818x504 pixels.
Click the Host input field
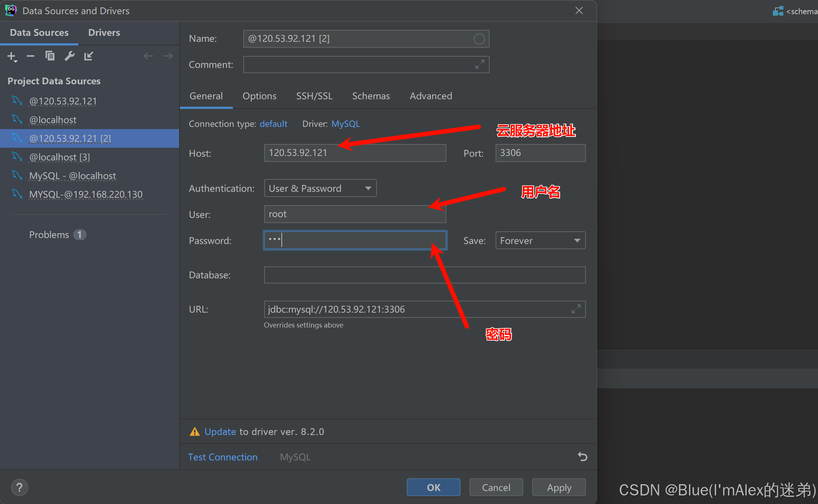click(x=355, y=153)
